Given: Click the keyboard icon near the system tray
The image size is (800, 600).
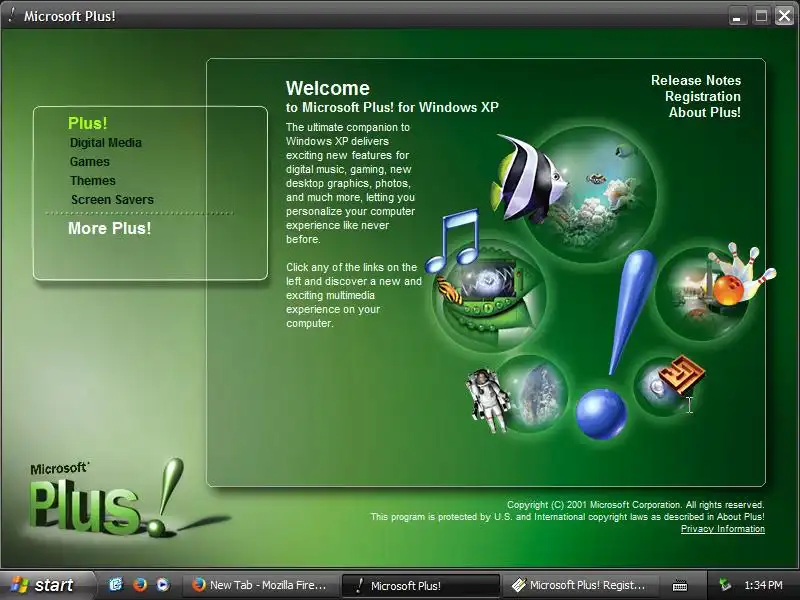Looking at the screenshot, I should (680, 586).
